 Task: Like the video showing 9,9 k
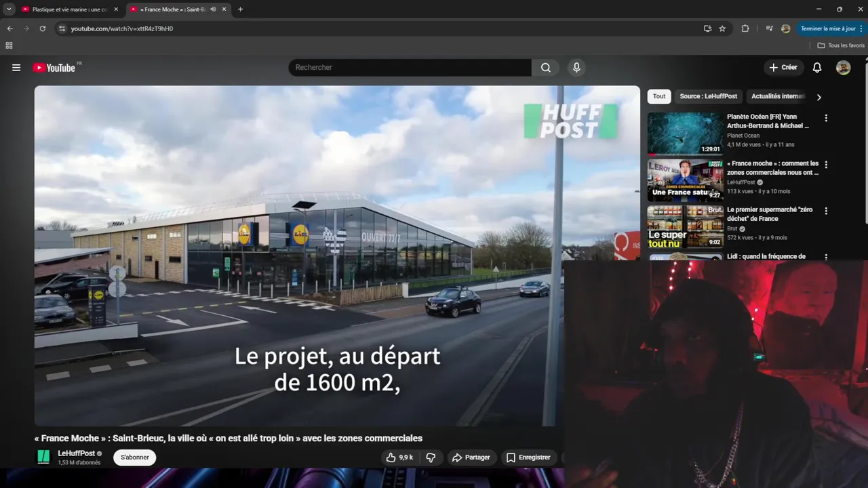click(399, 457)
